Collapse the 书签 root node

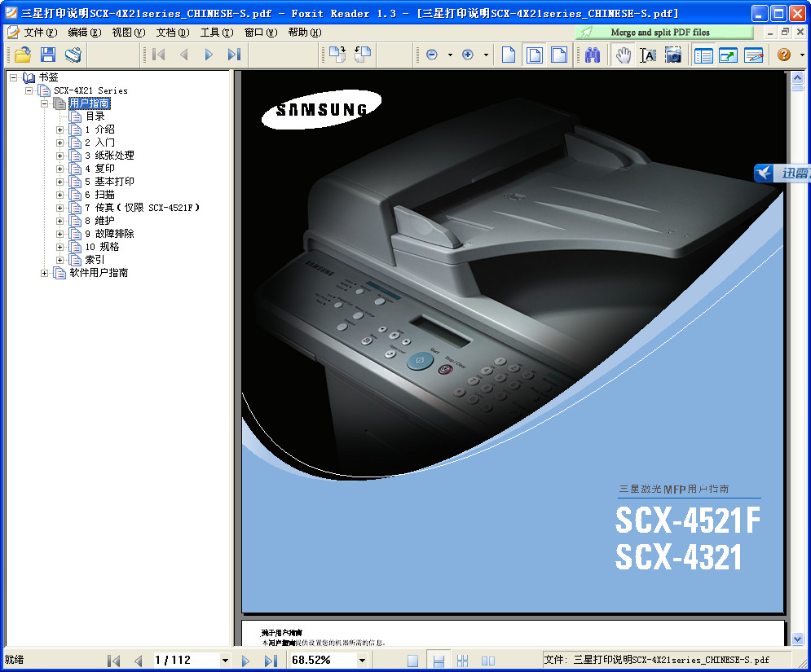(x=13, y=77)
